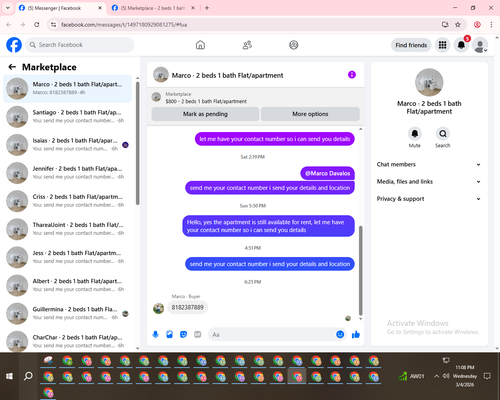
Task: Open the Friends icon in top navigation
Action: click(247, 45)
